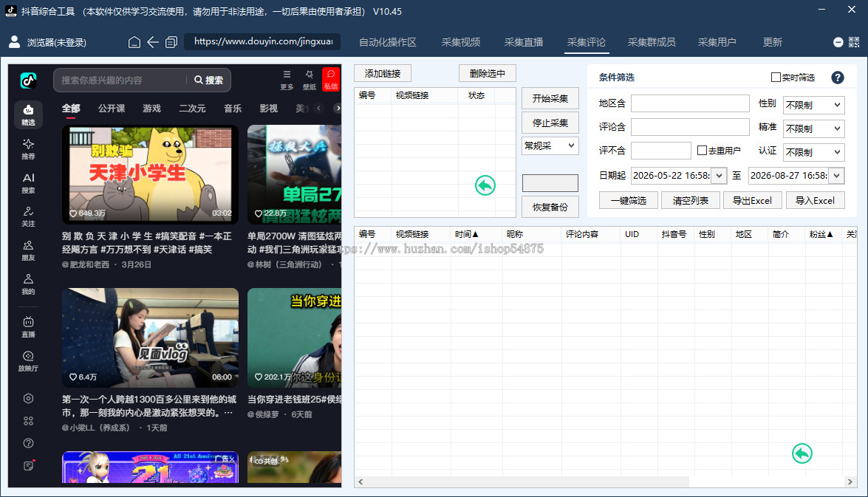Open 直播 in Douyin sidebar

[x=28, y=326]
